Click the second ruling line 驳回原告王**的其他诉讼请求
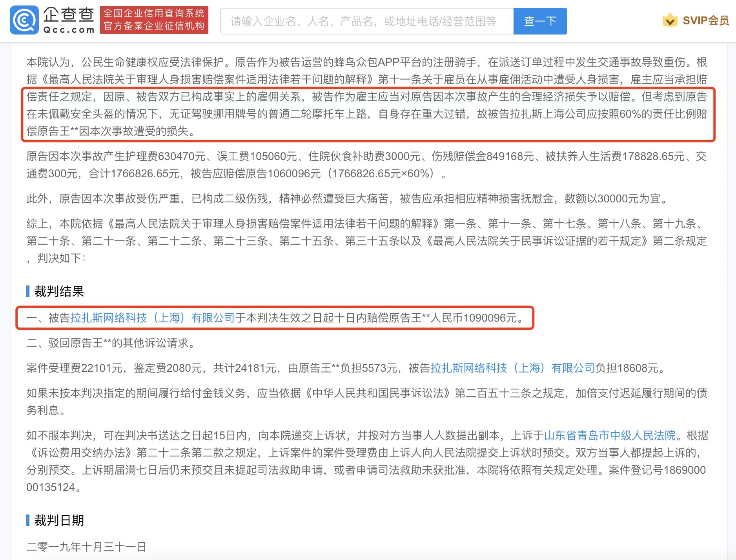 coord(111,343)
